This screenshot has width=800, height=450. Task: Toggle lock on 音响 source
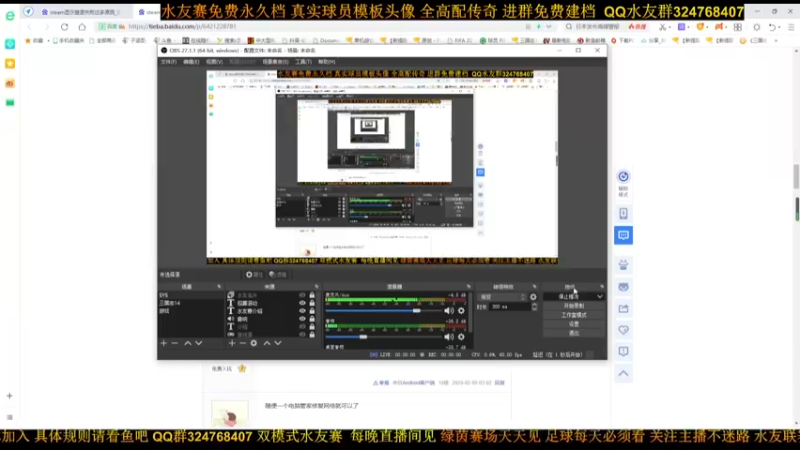[312, 319]
